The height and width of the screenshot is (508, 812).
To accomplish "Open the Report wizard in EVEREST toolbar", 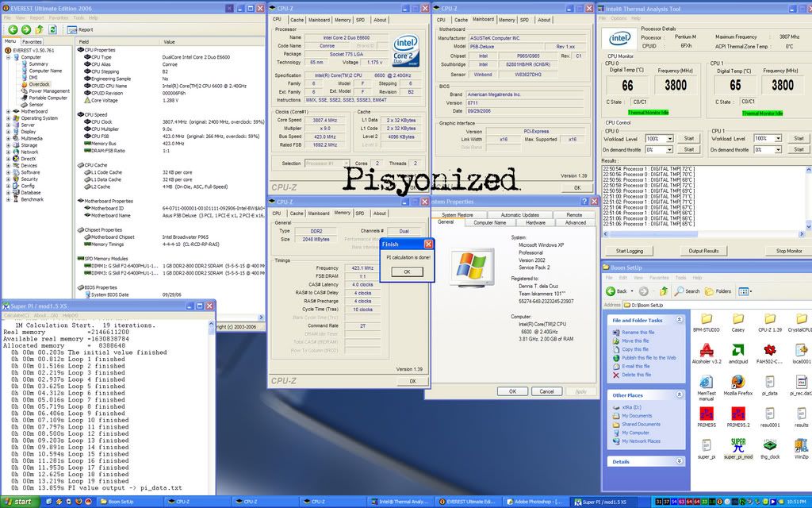I will [x=80, y=29].
